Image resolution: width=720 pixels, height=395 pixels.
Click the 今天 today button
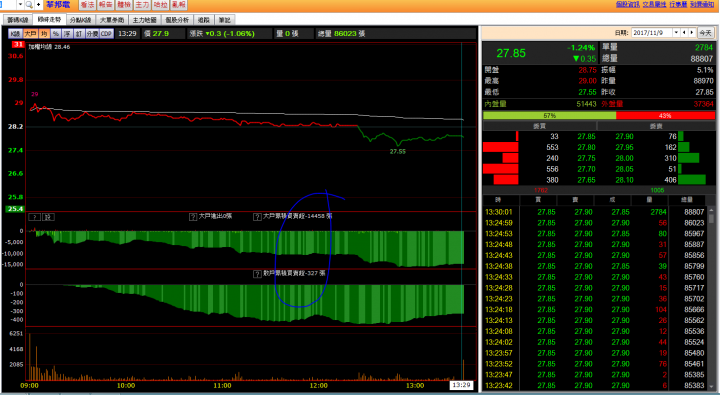[x=705, y=33]
